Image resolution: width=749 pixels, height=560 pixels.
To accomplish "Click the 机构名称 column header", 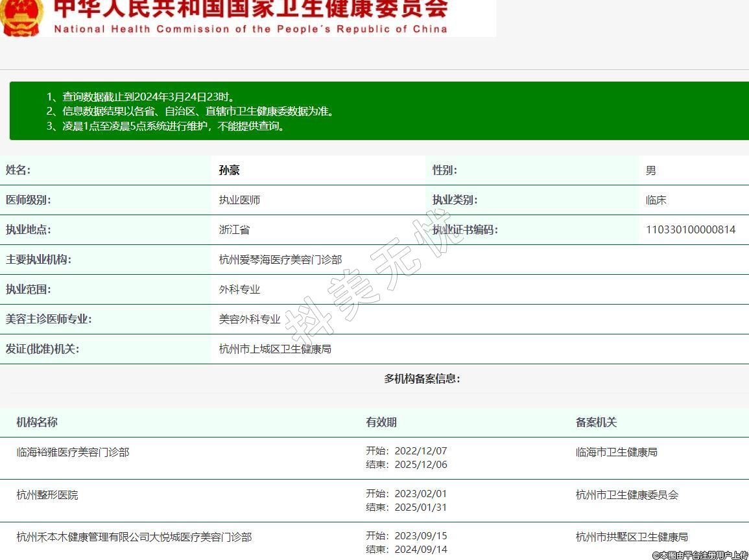I will [x=37, y=422].
